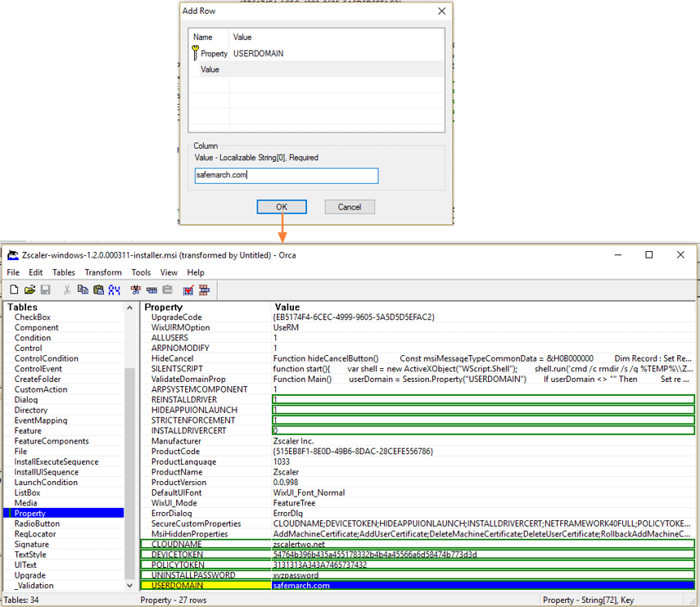Click the Paste toolbar icon
The width and height of the screenshot is (700, 607).
tap(98, 290)
